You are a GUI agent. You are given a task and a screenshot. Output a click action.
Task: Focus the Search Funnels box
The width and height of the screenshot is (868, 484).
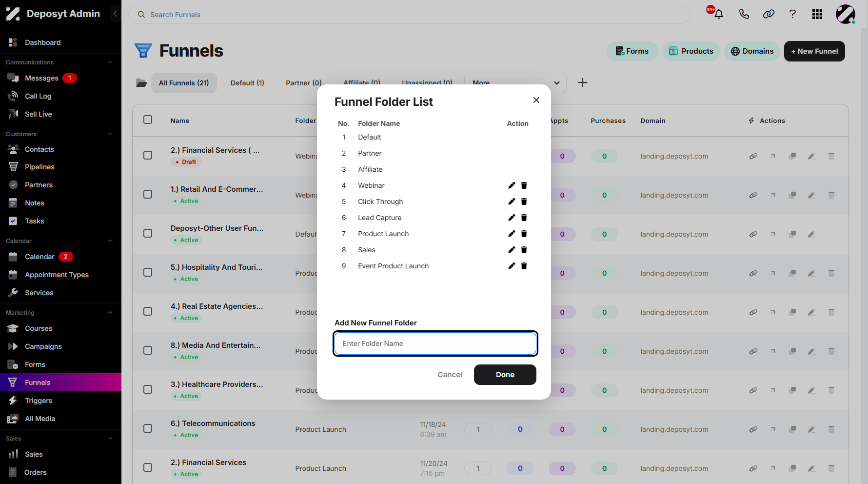pos(409,15)
